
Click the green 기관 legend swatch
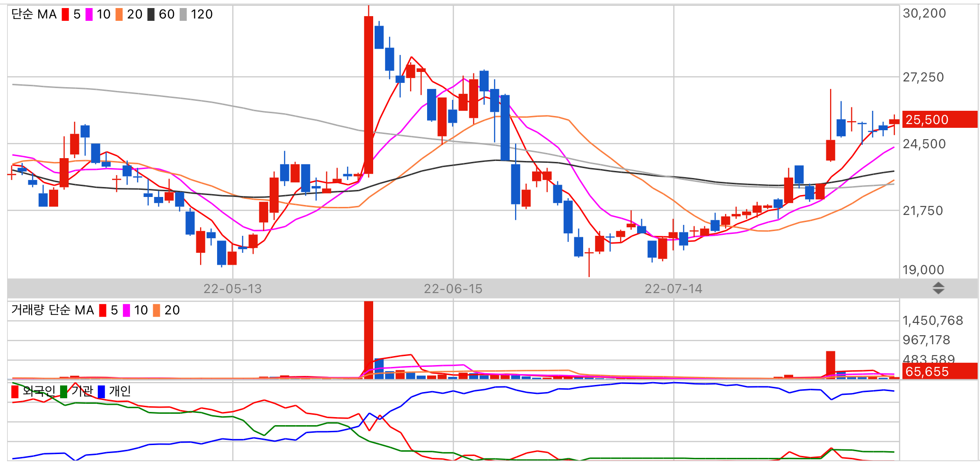[63, 392]
